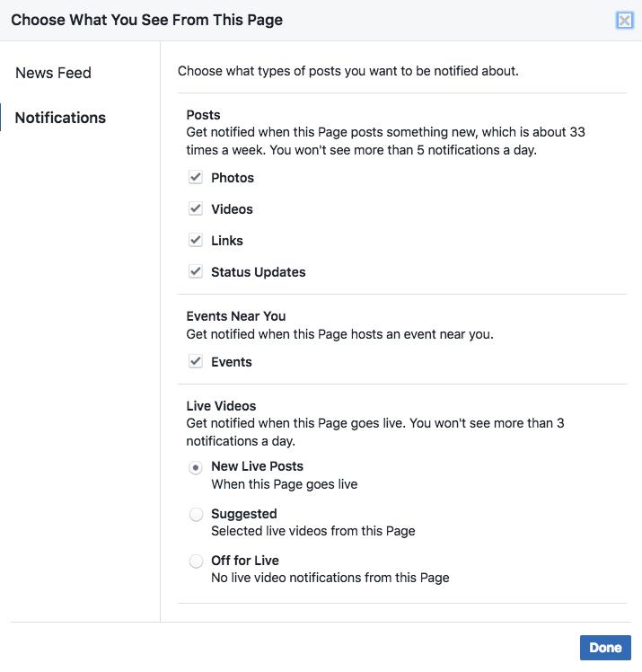Click the Events label text
The width and height of the screenshot is (642, 672).
click(232, 362)
